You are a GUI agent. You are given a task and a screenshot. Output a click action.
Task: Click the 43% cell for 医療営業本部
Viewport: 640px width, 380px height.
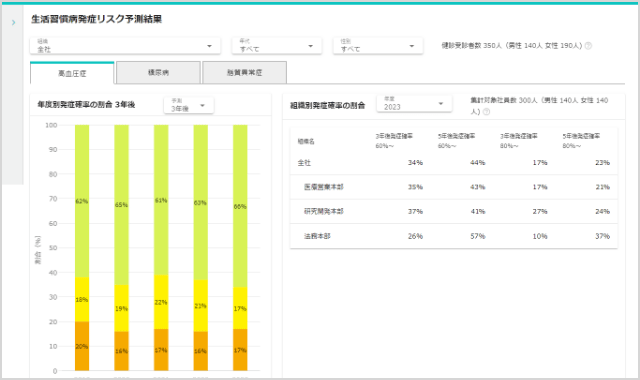coord(478,187)
